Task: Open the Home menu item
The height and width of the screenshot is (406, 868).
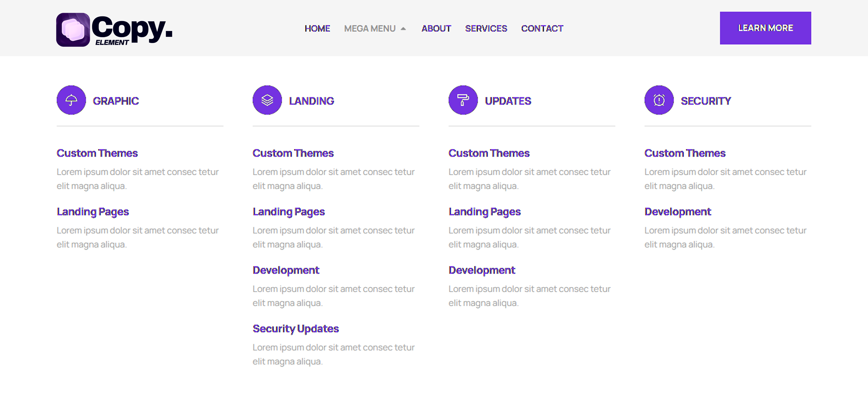Action: (x=317, y=29)
